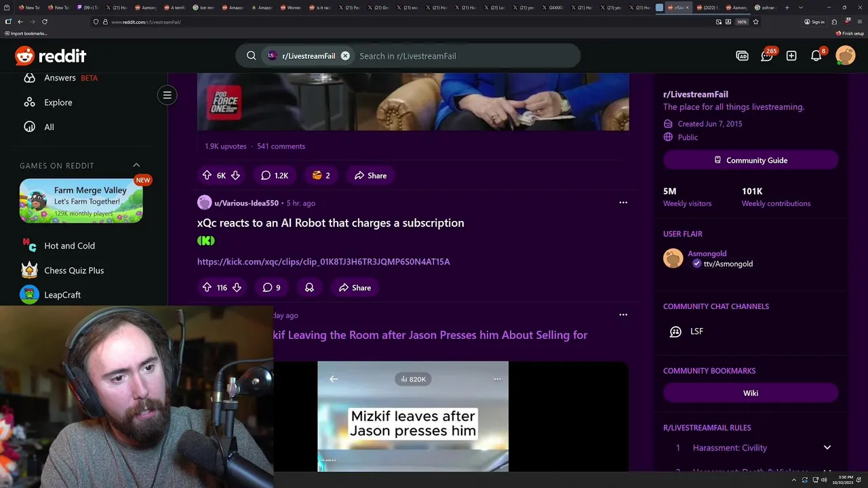Go back in browser history

20,22
